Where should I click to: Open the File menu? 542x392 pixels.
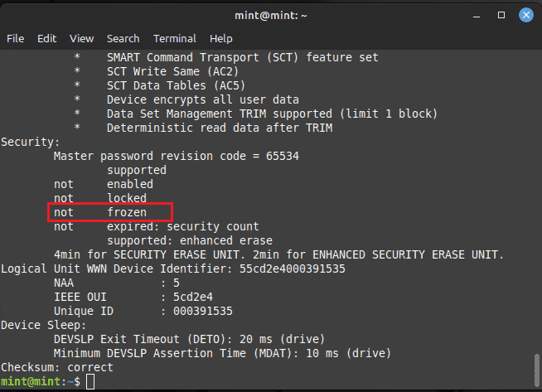(x=15, y=38)
